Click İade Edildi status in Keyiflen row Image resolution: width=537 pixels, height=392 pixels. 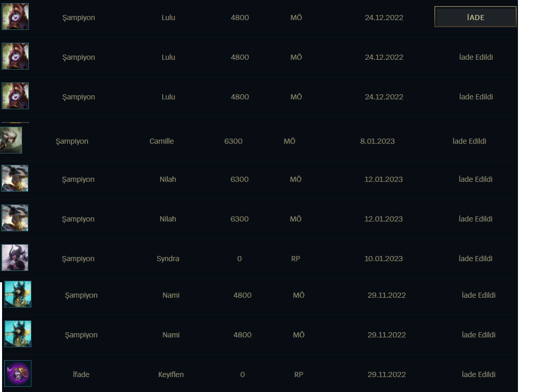pyautogui.click(x=478, y=374)
